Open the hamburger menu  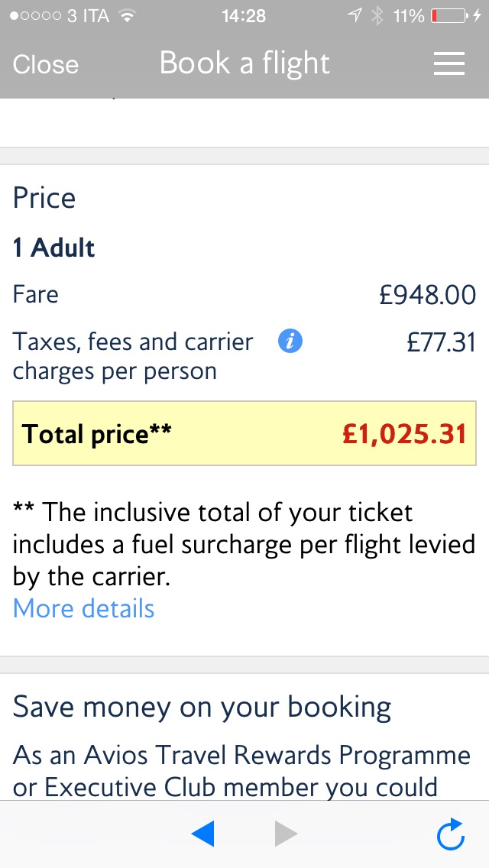[x=449, y=64]
